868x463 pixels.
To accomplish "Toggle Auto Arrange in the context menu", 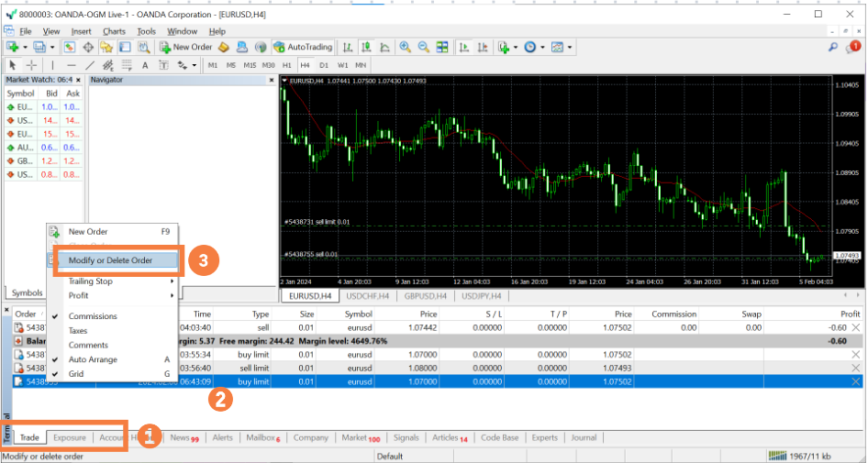I will pos(93,359).
